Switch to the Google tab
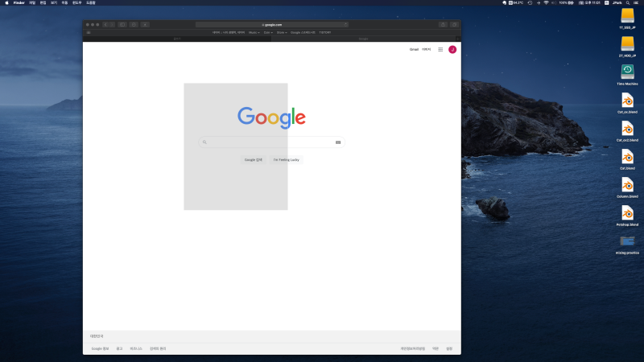This screenshot has width=644, height=362. (364, 39)
